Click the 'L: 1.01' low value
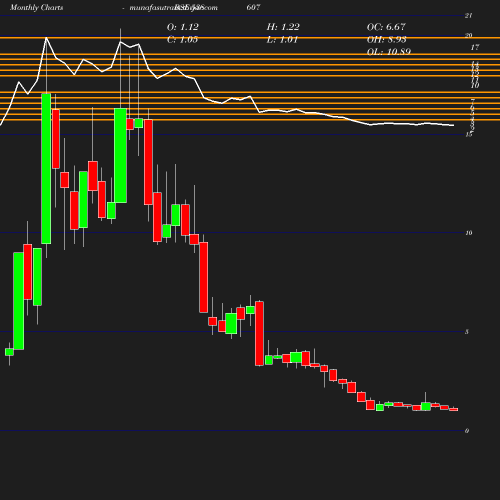The image size is (500, 500). click(x=282, y=40)
